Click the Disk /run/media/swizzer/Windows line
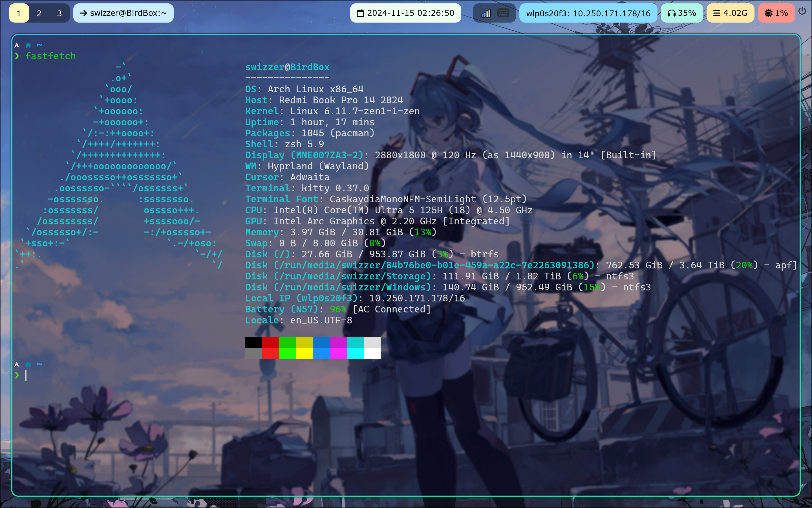This screenshot has width=812, height=508. click(448, 287)
